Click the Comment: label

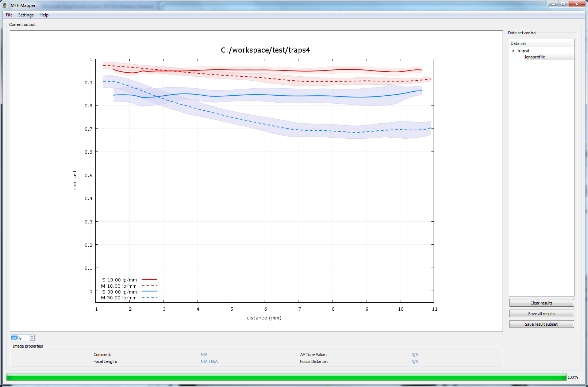point(103,355)
